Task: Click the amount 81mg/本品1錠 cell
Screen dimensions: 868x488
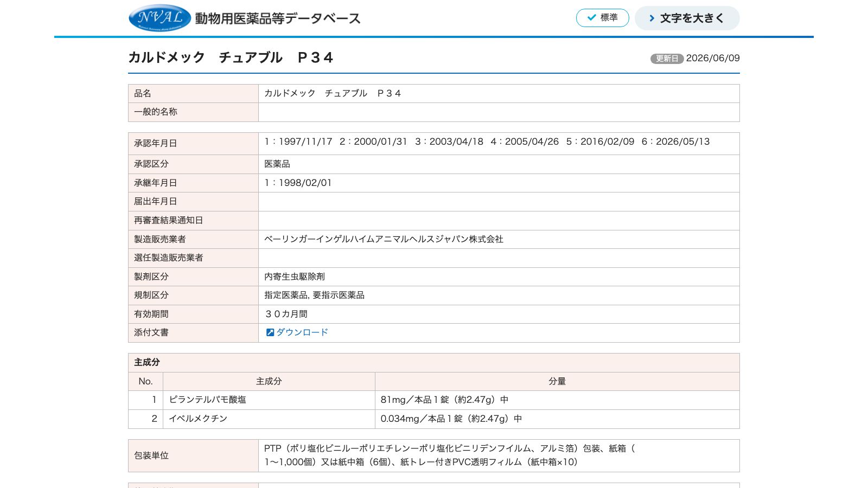Action: pos(557,400)
